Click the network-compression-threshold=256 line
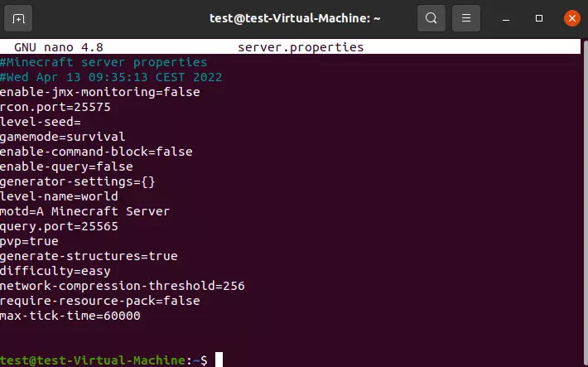 tap(122, 286)
